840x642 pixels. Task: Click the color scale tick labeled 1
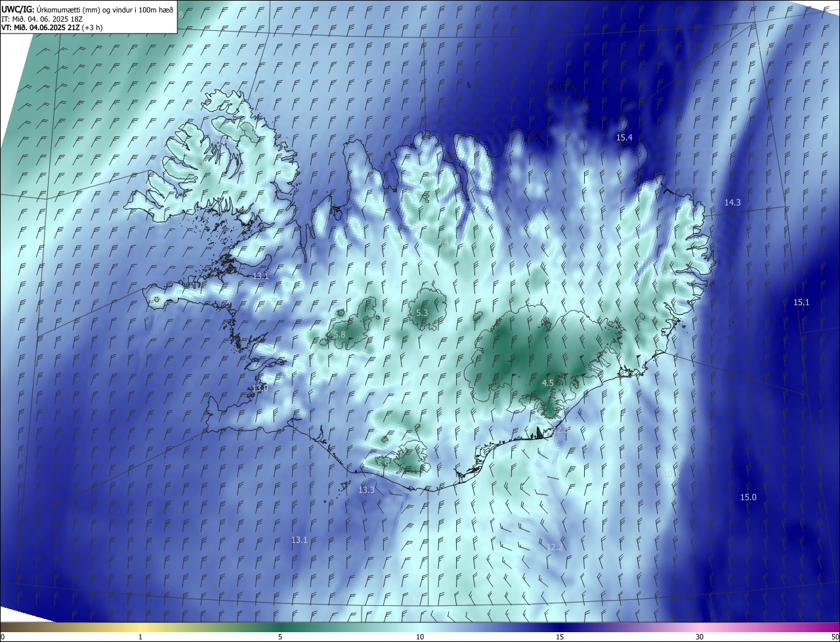(x=140, y=637)
